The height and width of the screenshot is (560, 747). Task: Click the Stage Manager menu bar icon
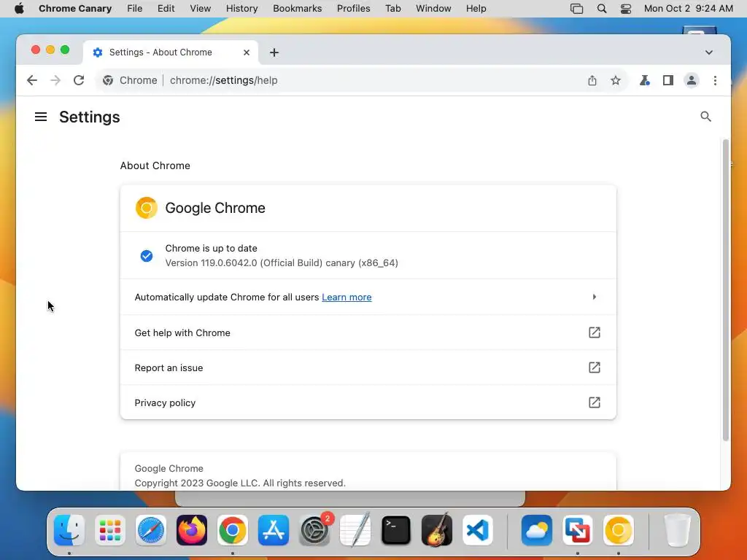(x=576, y=9)
